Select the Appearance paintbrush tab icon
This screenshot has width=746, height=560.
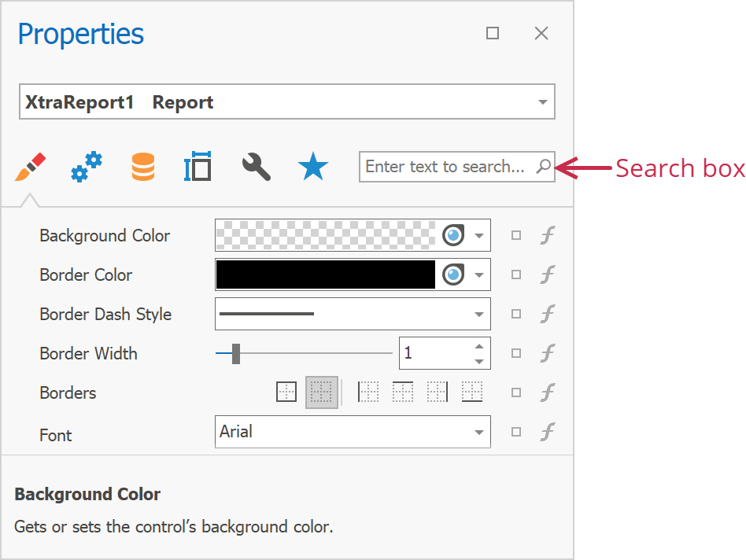29,167
